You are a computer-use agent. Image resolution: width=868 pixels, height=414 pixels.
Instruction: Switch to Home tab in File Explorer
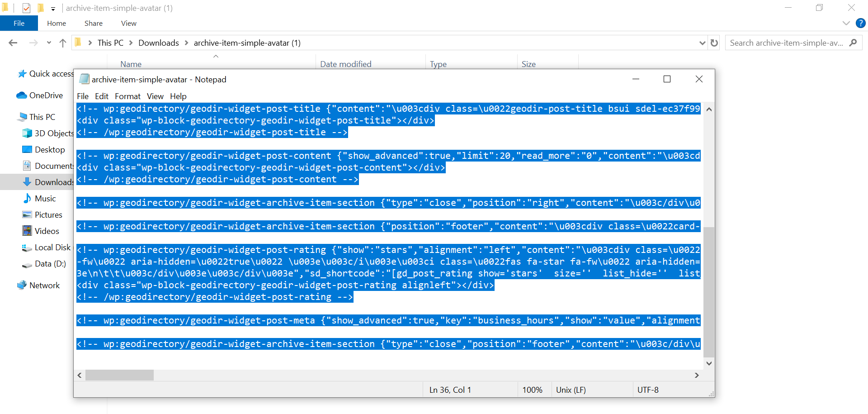[57, 24]
